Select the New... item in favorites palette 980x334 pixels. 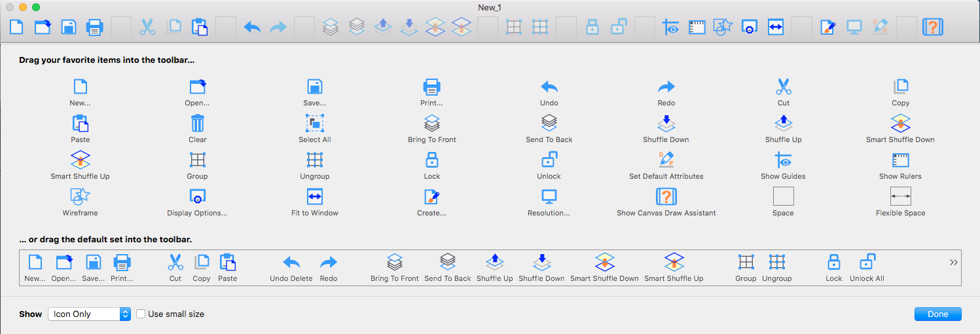coord(80,92)
